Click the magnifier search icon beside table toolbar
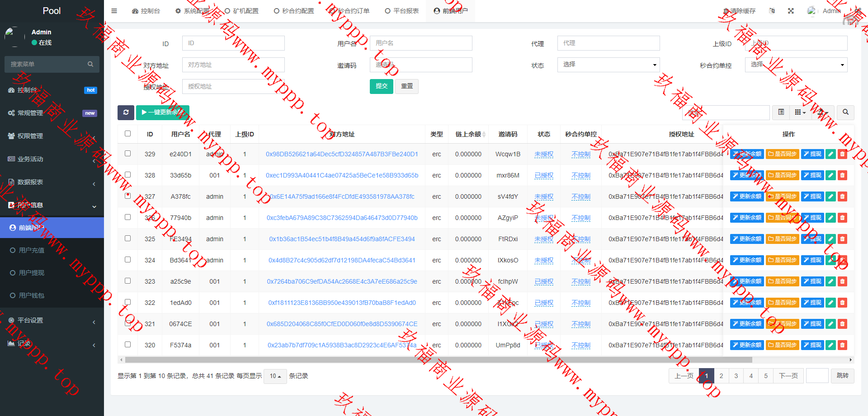 click(845, 112)
